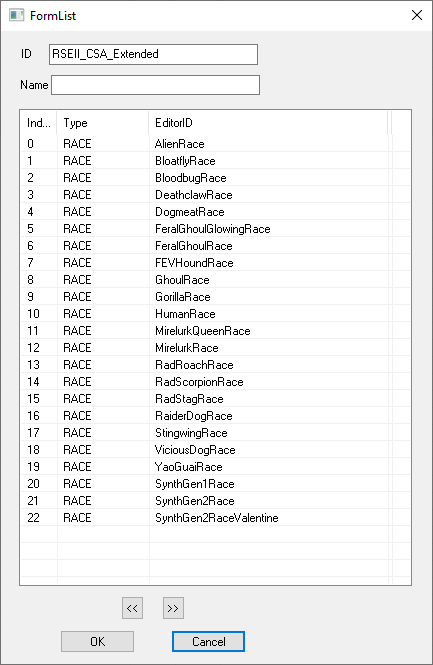Viewport: 433px width, 665px height.
Task: Go to previous form with << button
Action: pyautogui.click(x=132, y=608)
